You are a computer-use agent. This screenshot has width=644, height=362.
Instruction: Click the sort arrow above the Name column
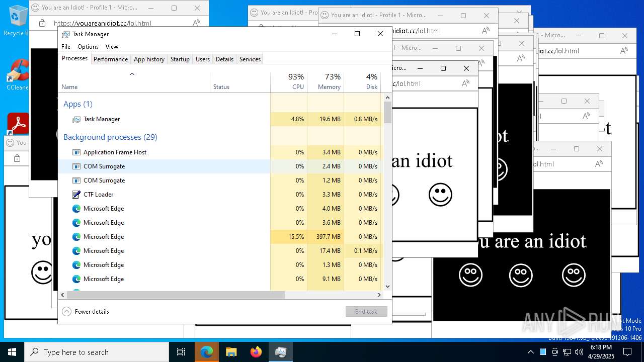[x=132, y=74]
